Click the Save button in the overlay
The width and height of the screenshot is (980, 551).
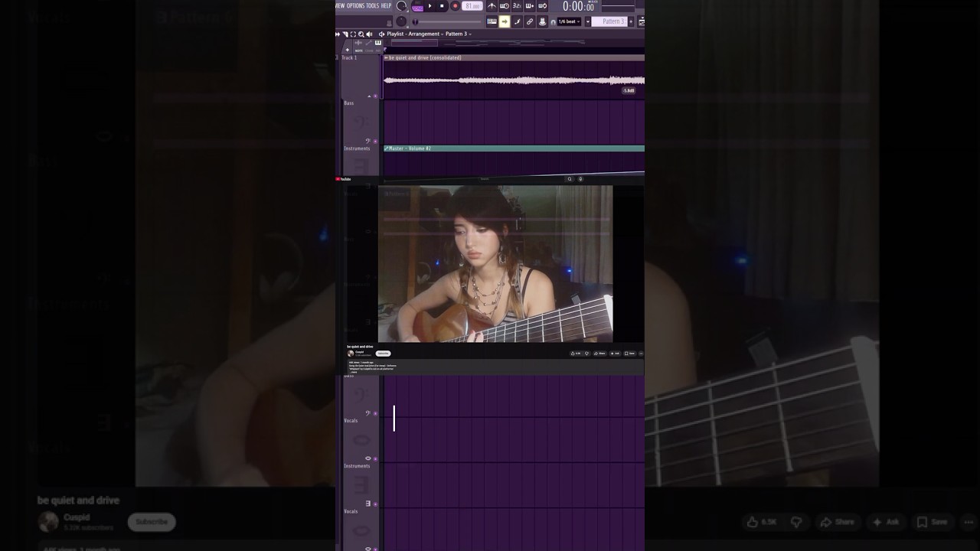[630, 354]
